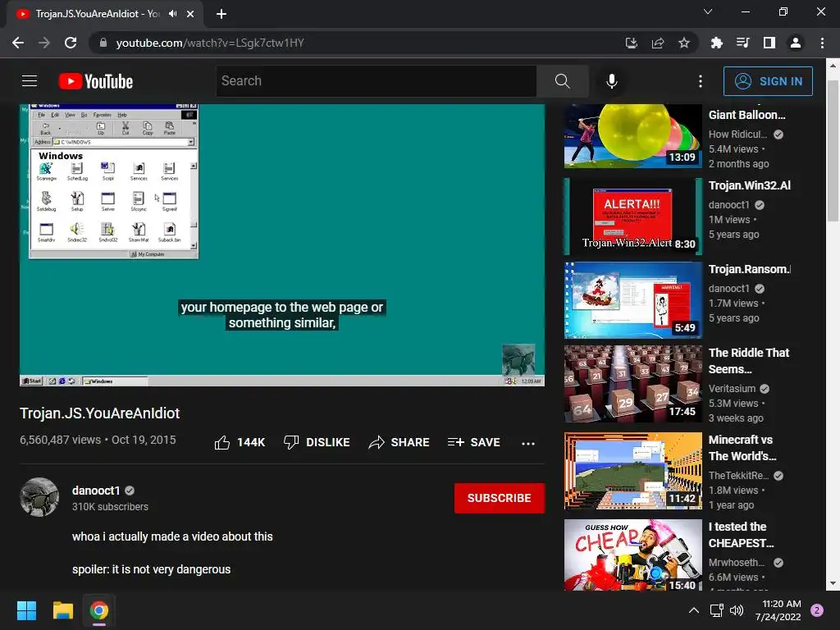Click the page vertical scrollbar thumb
This screenshot has width=840, height=630.
click(833, 151)
